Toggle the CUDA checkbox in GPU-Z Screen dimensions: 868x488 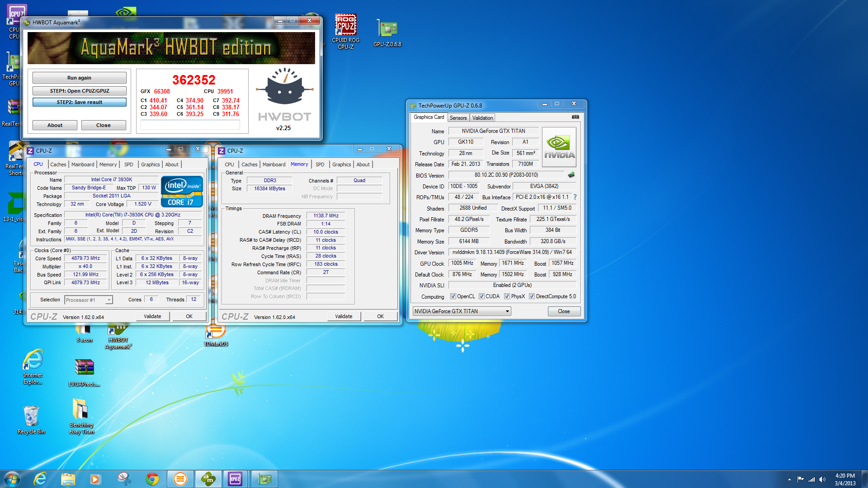tap(481, 296)
